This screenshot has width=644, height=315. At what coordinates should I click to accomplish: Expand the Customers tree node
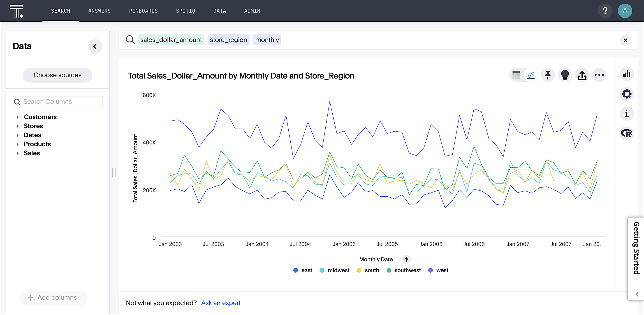(17, 117)
